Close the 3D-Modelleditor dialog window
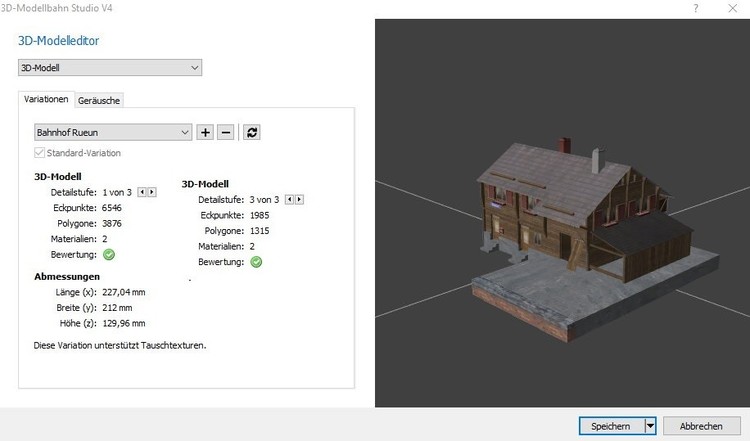750x441 pixels. 732,8
